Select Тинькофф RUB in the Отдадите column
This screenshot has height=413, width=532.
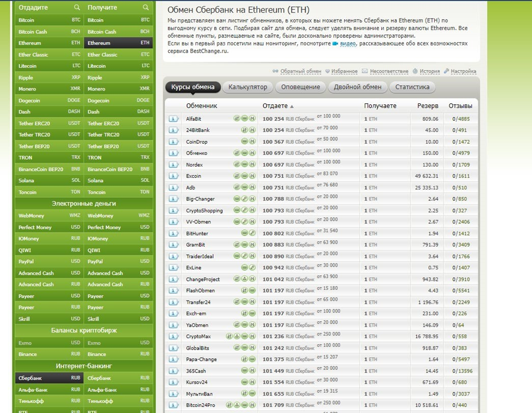coord(49,401)
